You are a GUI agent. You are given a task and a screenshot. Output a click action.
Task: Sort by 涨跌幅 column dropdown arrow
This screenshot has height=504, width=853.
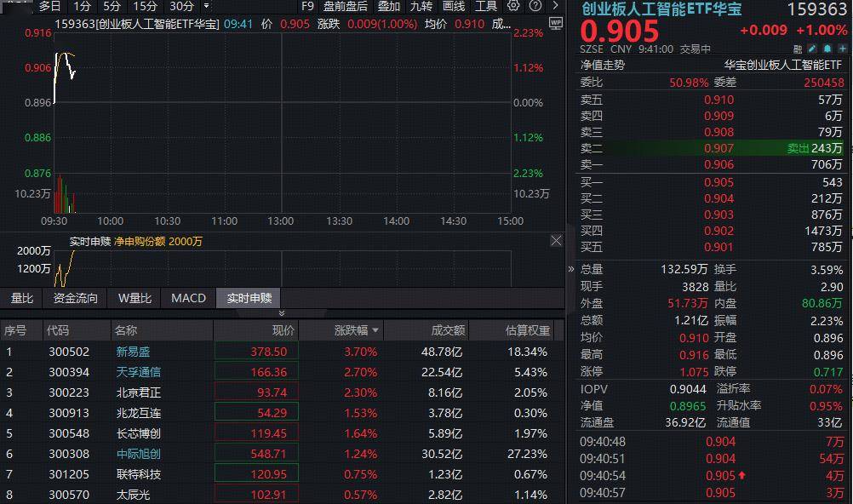[375, 330]
